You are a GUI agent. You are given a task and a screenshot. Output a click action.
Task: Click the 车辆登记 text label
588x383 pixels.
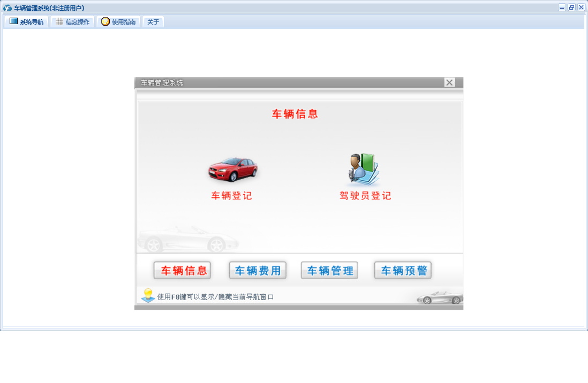pos(231,196)
